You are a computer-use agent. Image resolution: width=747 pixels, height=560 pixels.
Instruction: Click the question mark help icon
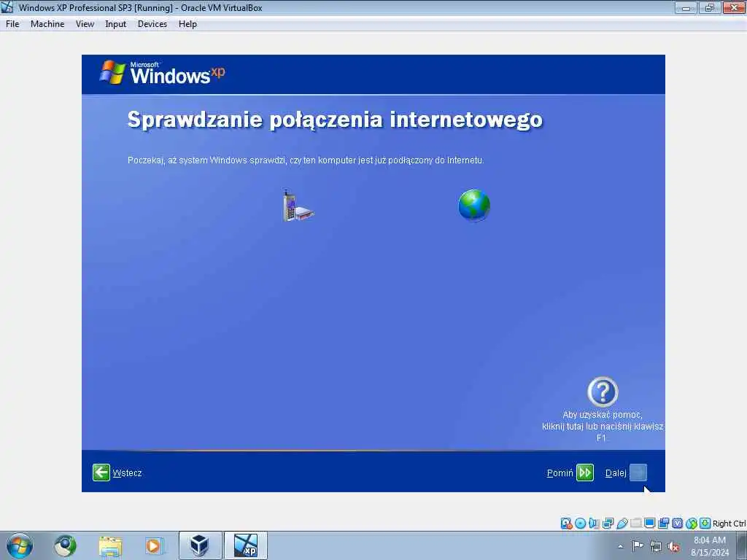603,392
